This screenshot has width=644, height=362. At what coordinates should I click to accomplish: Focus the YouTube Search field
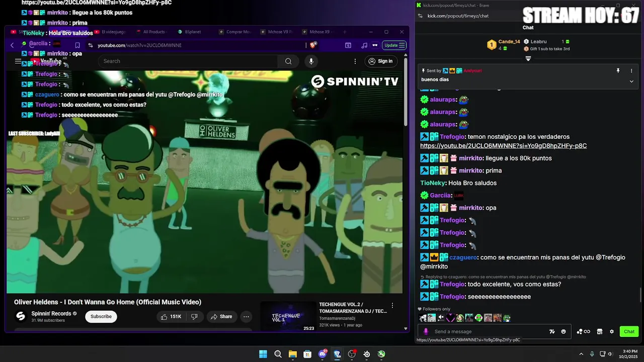click(x=188, y=61)
